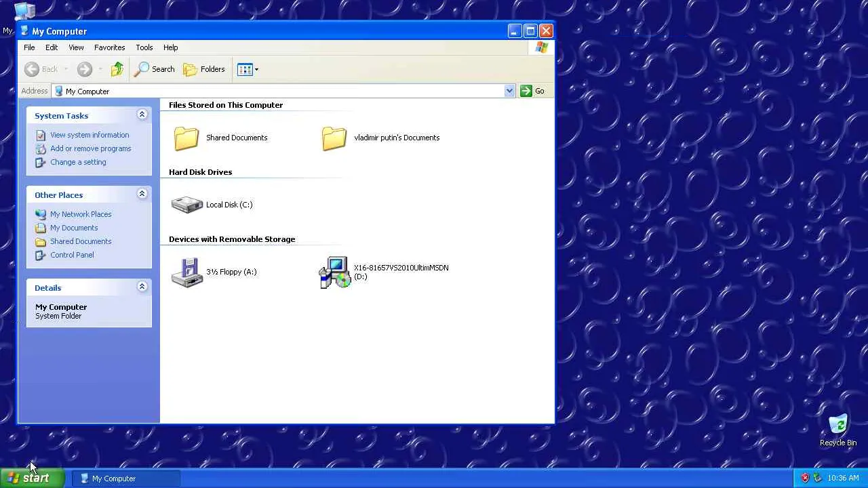The image size is (868, 488).
Task: Close the My Computer window
Action: [x=546, y=31]
